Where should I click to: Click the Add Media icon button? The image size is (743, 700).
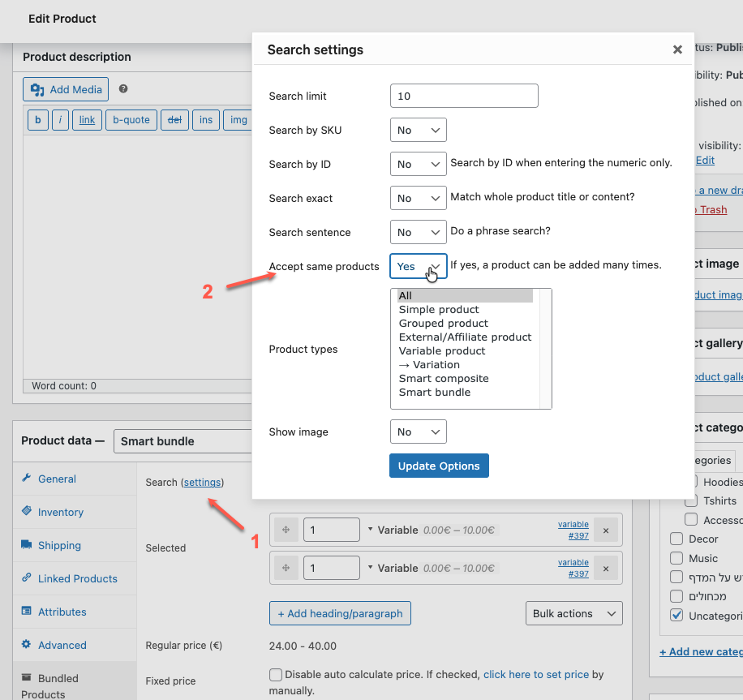pyautogui.click(x=66, y=89)
